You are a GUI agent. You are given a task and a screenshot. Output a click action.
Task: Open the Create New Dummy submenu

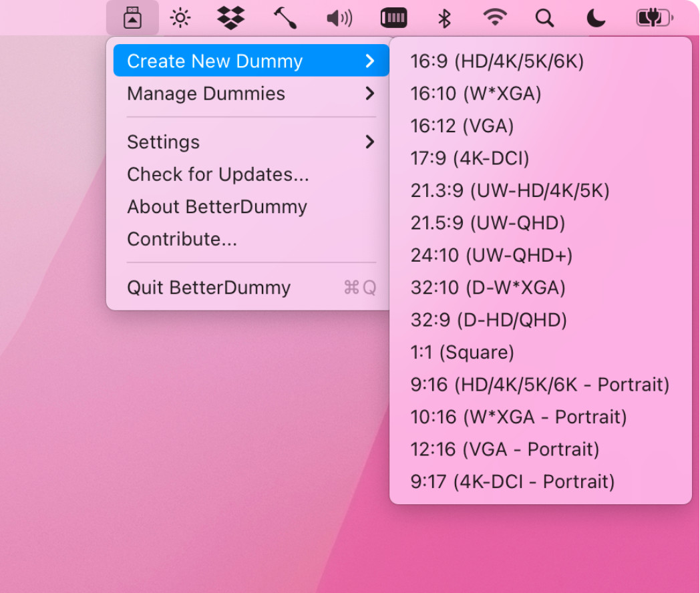point(251,61)
